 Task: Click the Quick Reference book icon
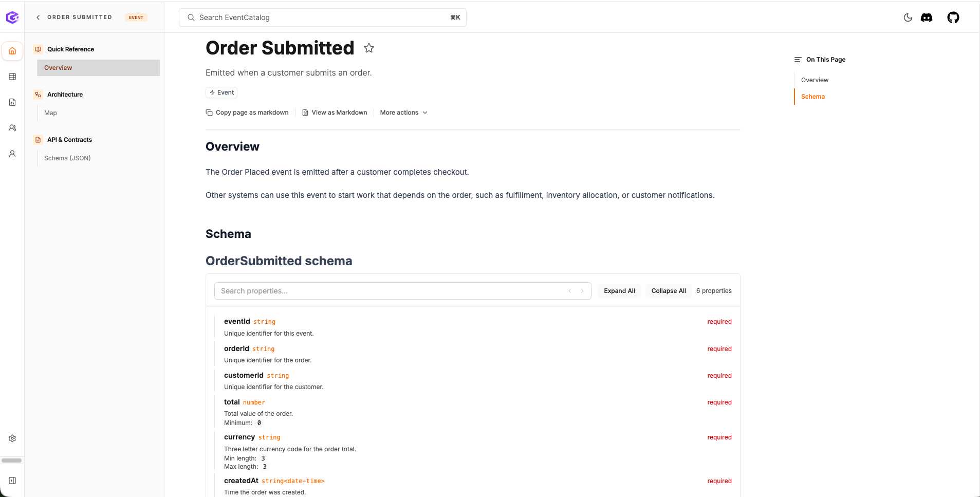38,49
